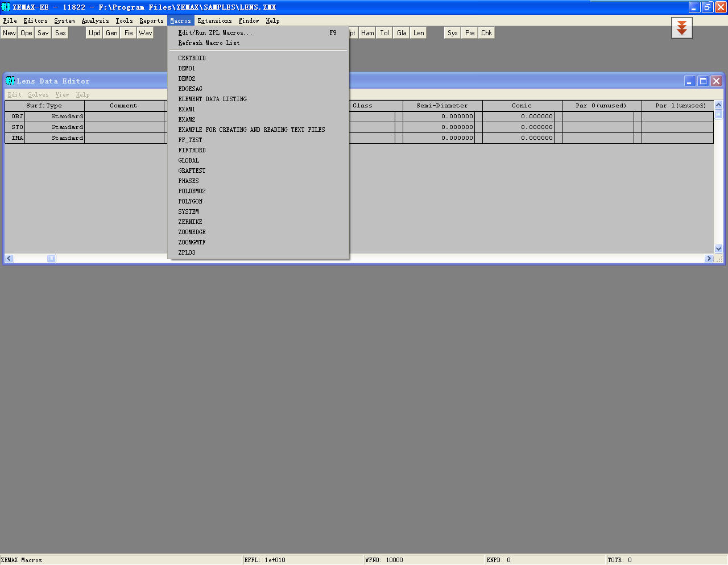Open the Reports menu

coord(151,20)
